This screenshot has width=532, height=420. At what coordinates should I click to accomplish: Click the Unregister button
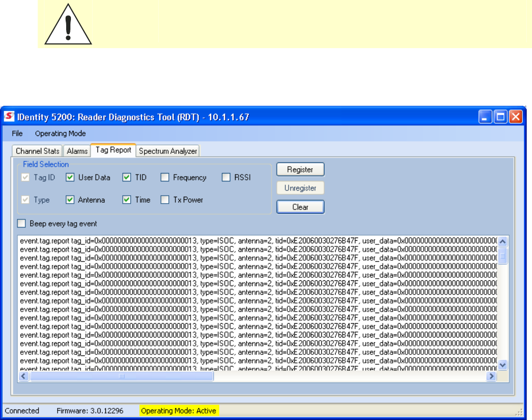(x=300, y=188)
